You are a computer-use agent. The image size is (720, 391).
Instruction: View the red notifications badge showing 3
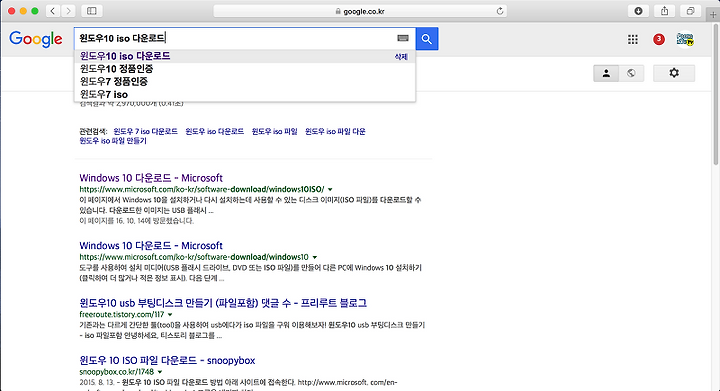659,39
